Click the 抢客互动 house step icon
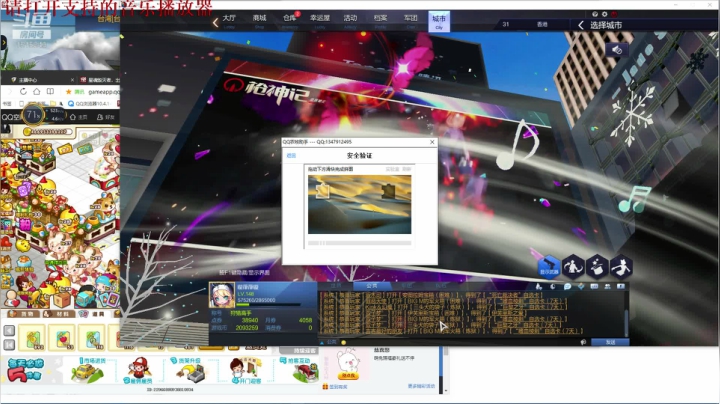This screenshot has height=404, width=720. pyautogui.click(x=300, y=370)
